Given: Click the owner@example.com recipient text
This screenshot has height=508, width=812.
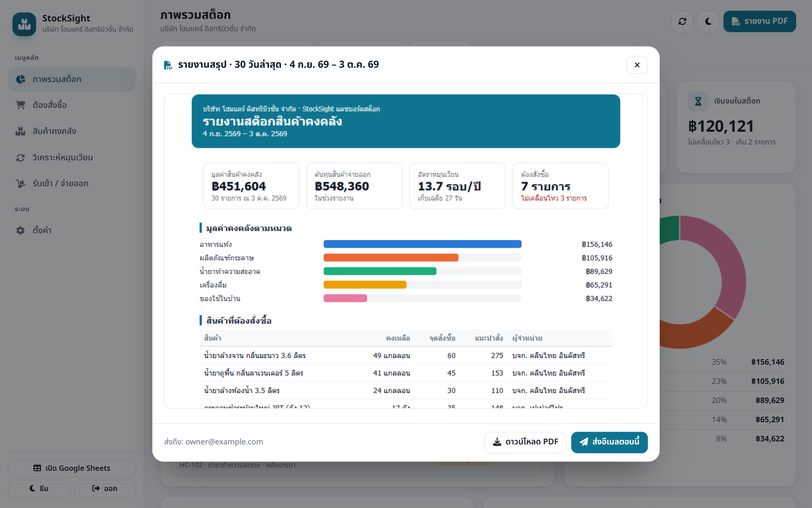Looking at the screenshot, I should pos(224,442).
